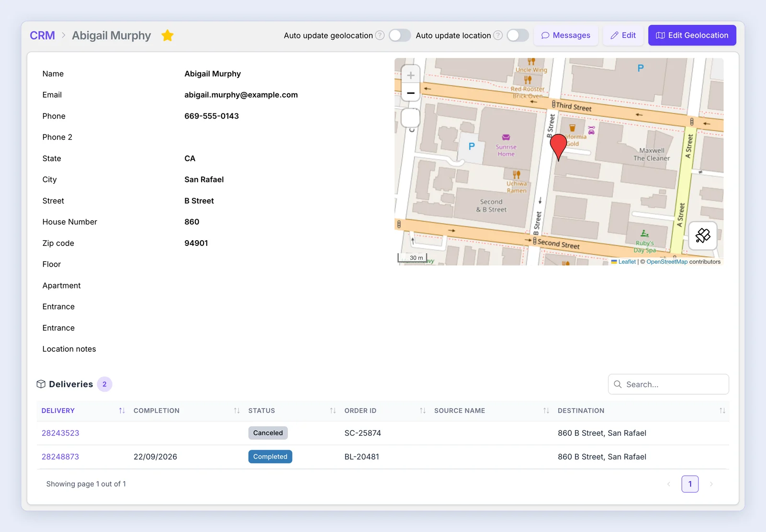This screenshot has width=766, height=532.
Task: Toggle satellite view on the map
Action: coord(703,235)
